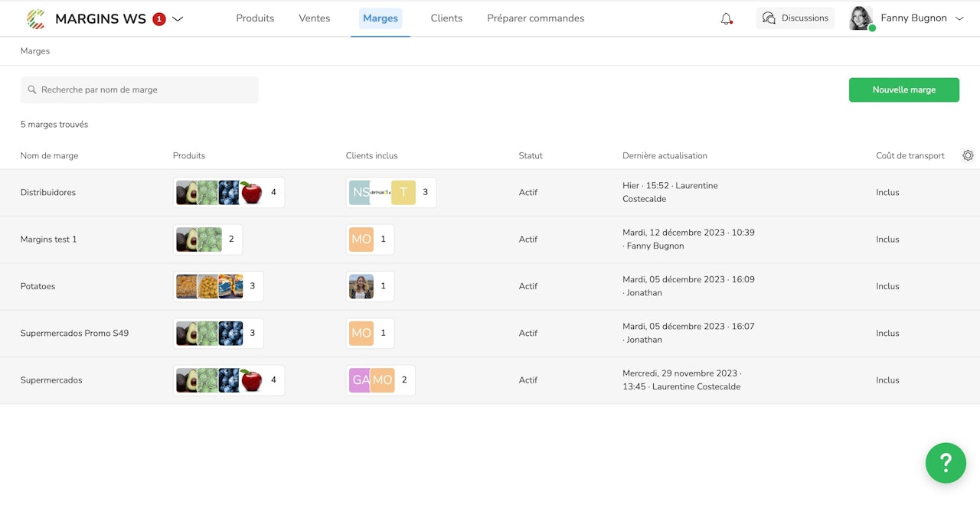Expand the Fanny Bugnon user menu chevron
The width and height of the screenshot is (980, 531).
pyautogui.click(x=959, y=18)
